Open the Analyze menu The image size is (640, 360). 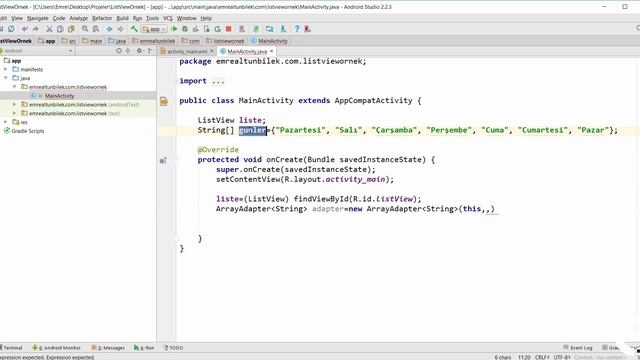[78, 18]
